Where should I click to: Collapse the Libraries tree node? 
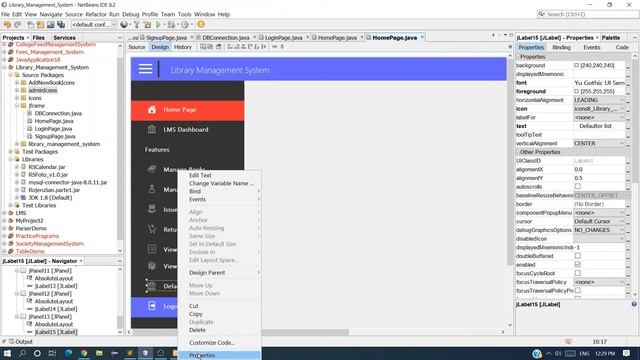(11, 159)
